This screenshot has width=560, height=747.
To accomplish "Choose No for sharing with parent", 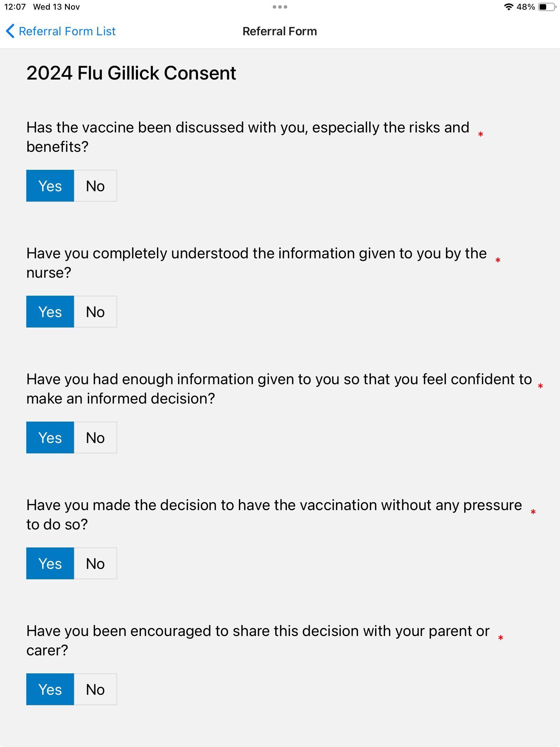I will pyautogui.click(x=95, y=689).
